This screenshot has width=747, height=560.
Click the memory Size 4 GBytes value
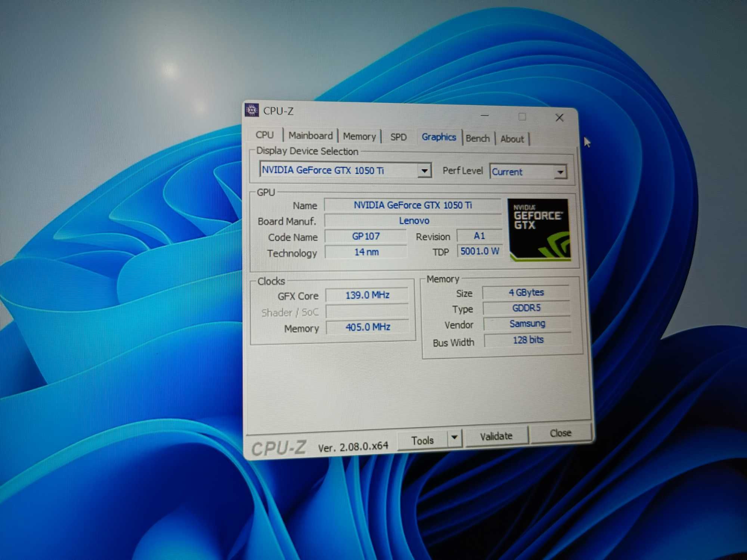coord(526,293)
